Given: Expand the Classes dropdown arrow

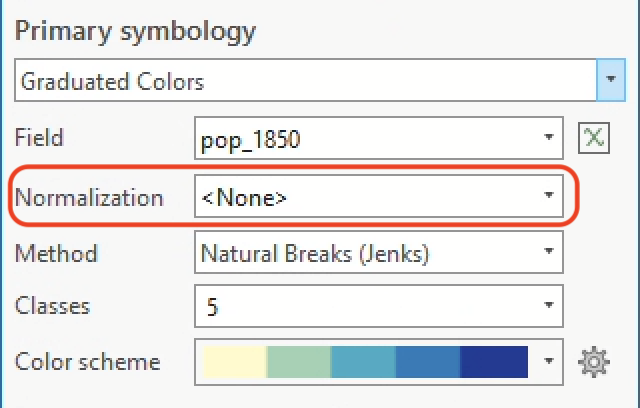Looking at the screenshot, I should click(x=548, y=305).
